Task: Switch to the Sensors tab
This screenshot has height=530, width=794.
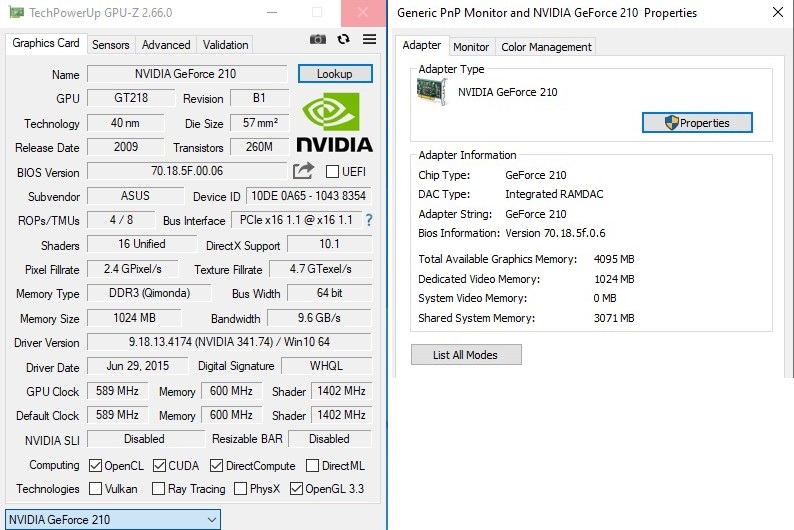Action: [x=111, y=45]
